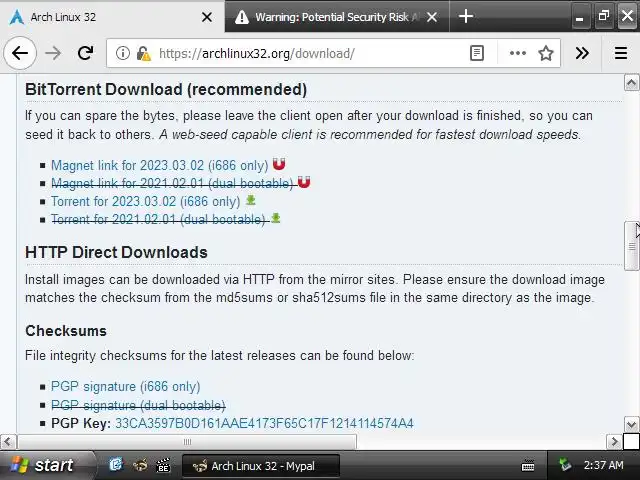Launch the clapperboard quick launch icon

click(x=163, y=465)
